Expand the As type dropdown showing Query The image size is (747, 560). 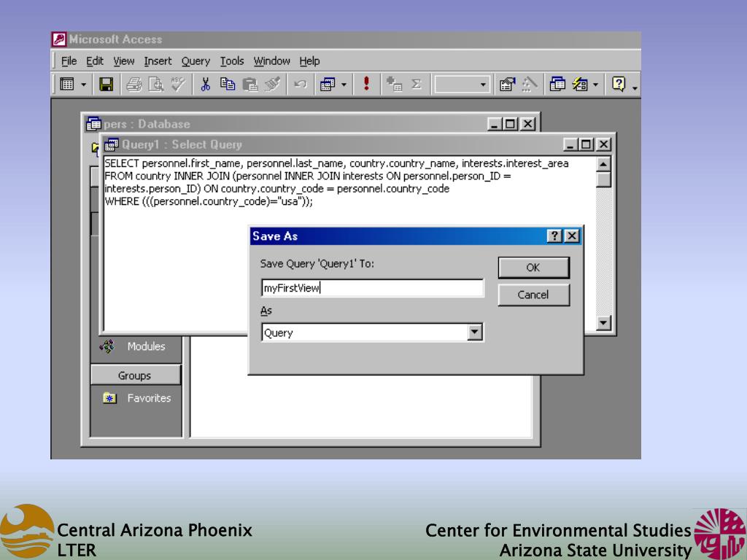(474, 332)
